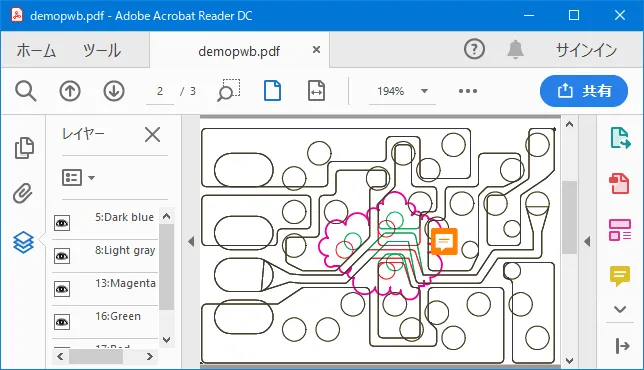Hide the 5:Dark blue layer
The image size is (644, 370).
[x=62, y=223]
